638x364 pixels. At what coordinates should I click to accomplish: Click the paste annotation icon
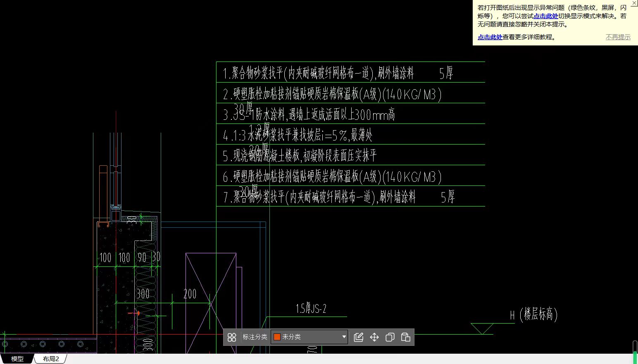(406, 337)
